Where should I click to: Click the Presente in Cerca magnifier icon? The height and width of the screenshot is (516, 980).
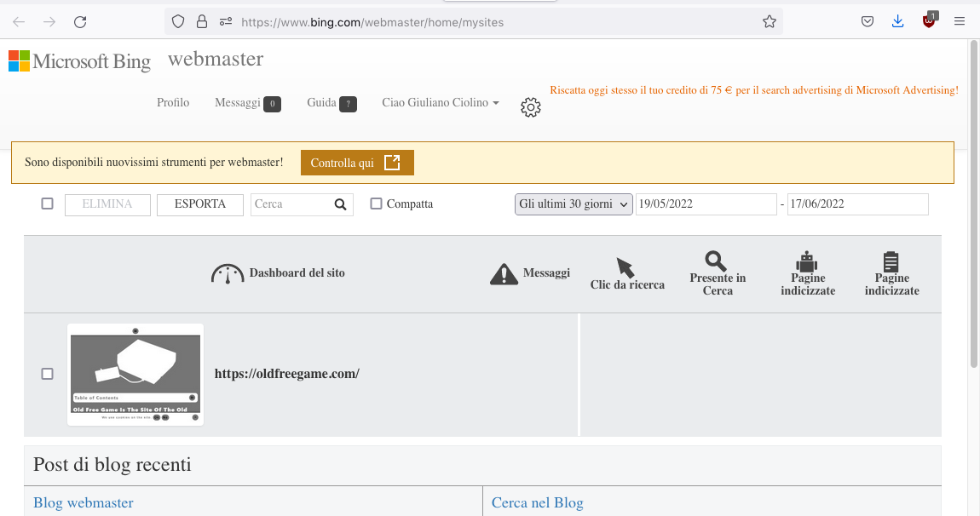[716, 261]
